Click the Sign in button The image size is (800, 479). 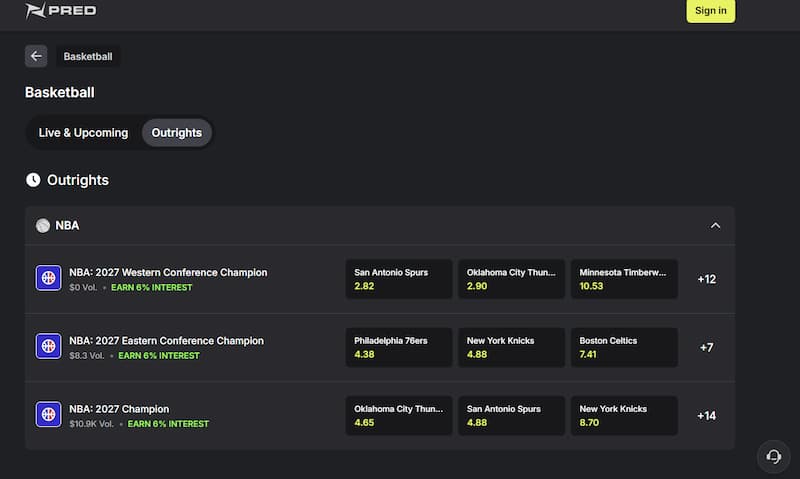click(x=710, y=11)
